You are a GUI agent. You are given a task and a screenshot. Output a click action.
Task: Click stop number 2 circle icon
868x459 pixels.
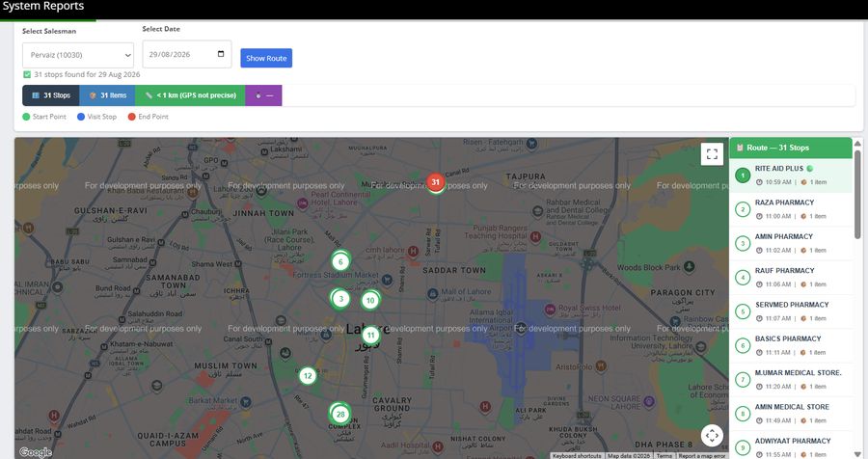pyautogui.click(x=743, y=209)
